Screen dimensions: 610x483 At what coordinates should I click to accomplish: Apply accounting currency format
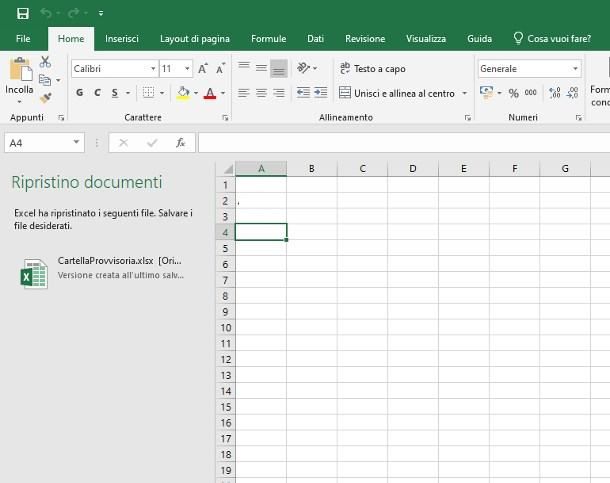486,93
